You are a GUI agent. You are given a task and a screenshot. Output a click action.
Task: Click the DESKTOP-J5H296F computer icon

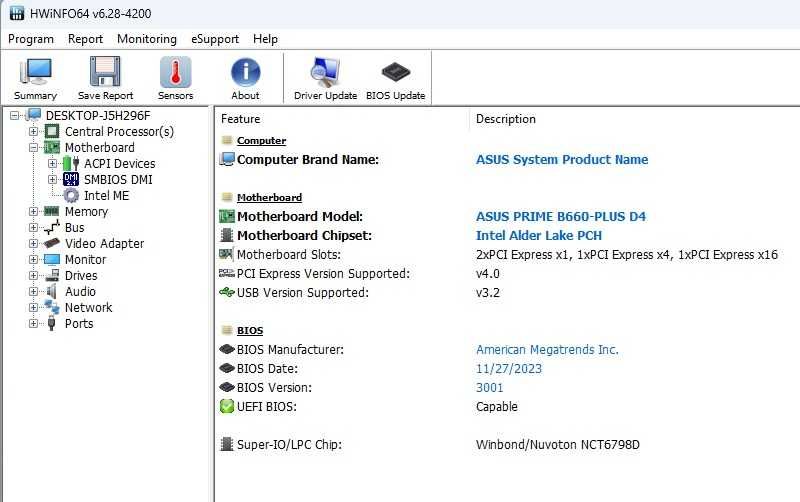[x=33, y=115]
